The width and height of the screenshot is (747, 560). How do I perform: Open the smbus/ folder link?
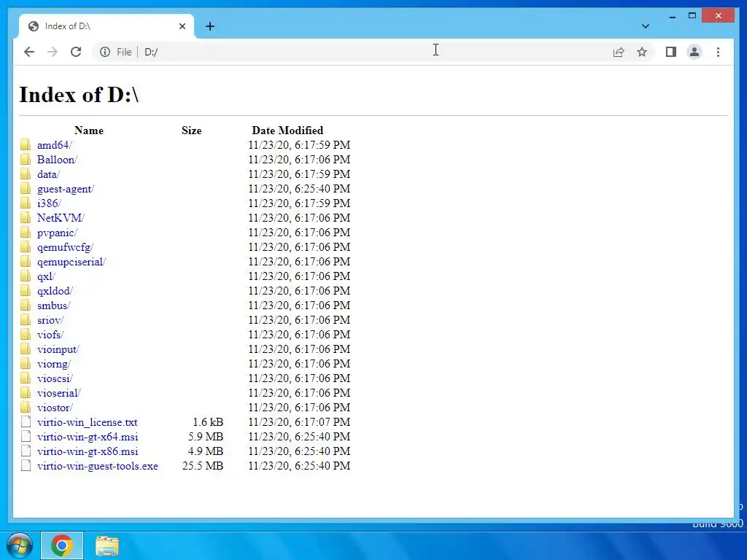(53, 306)
